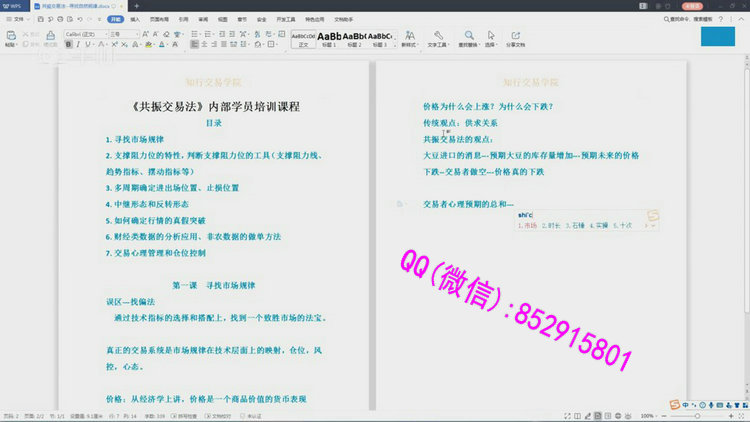Toggle underline formatting
This screenshot has height=422, width=750.
87,45
